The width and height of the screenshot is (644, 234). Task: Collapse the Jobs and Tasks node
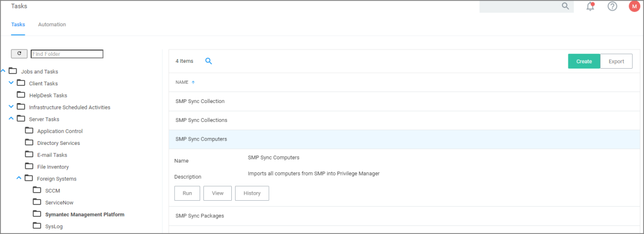click(x=4, y=71)
